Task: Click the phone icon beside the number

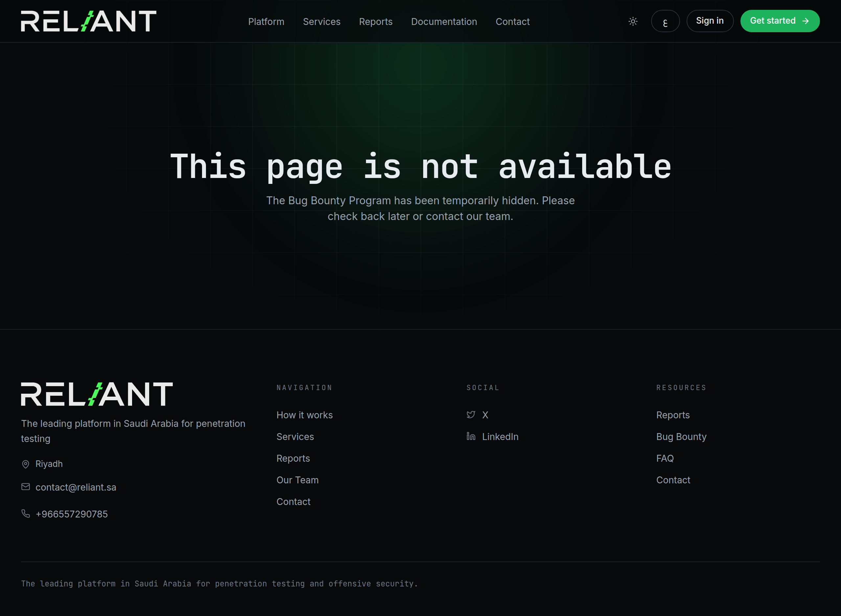Action: [25, 514]
